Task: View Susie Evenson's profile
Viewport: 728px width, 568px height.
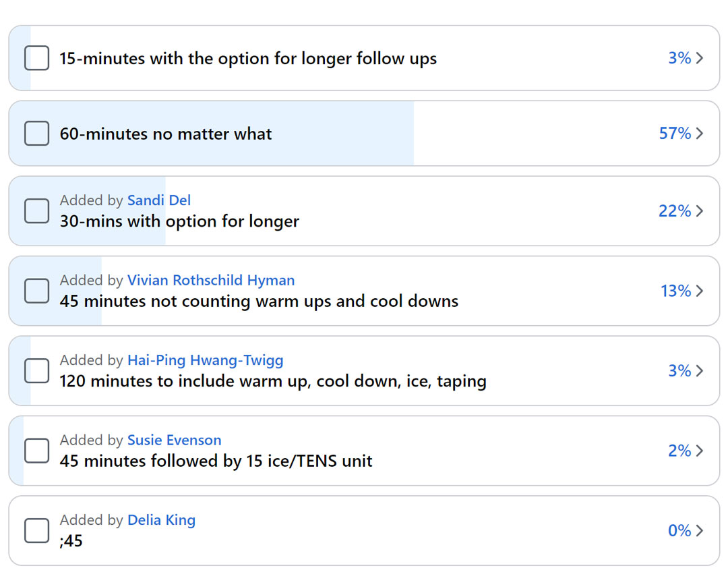Action: tap(174, 441)
